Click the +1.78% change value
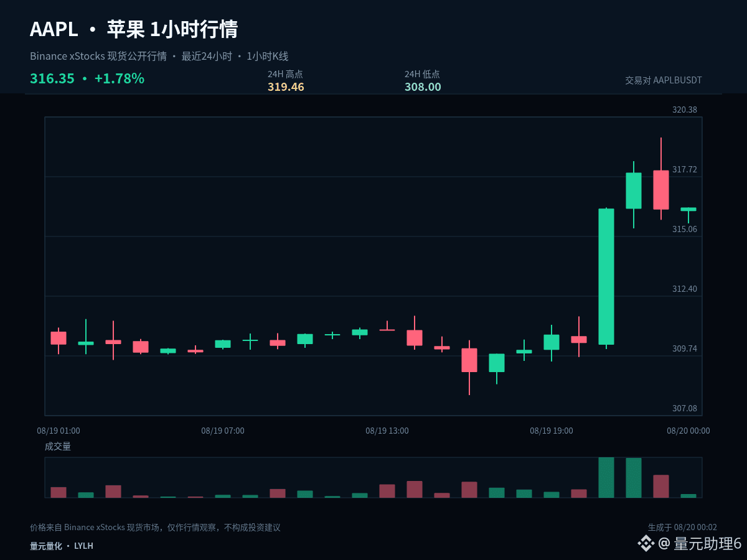This screenshot has width=747, height=560. click(x=120, y=79)
